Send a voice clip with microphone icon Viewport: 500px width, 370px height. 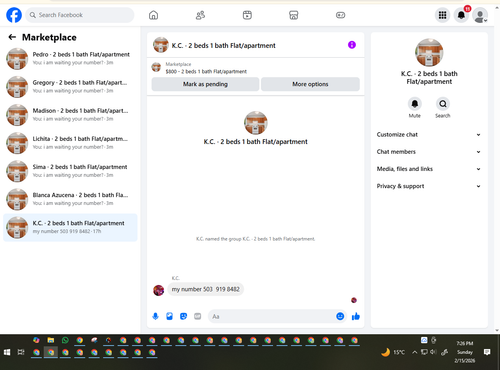click(x=155, y=316)
